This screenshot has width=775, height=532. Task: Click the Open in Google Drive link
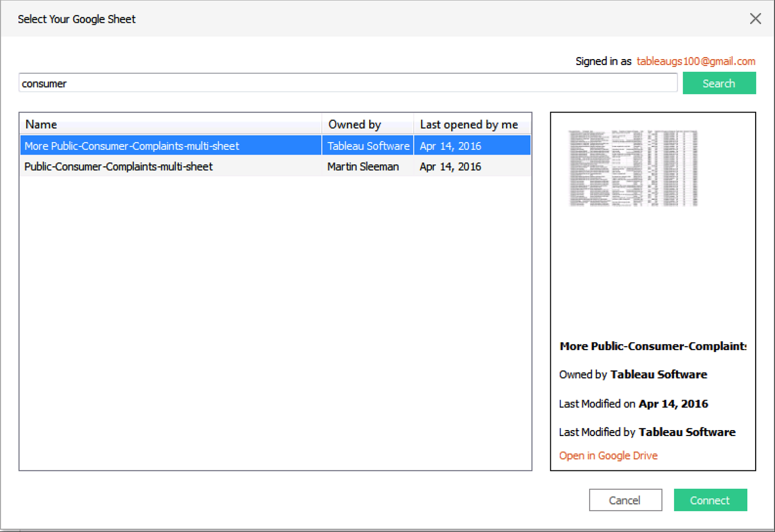(608, 455)
